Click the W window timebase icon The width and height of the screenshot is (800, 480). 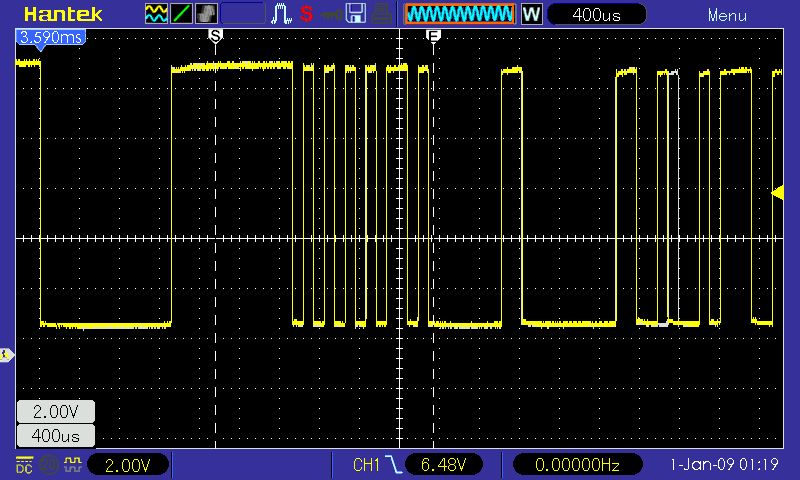pyautogui.click(x=531, y=14)
